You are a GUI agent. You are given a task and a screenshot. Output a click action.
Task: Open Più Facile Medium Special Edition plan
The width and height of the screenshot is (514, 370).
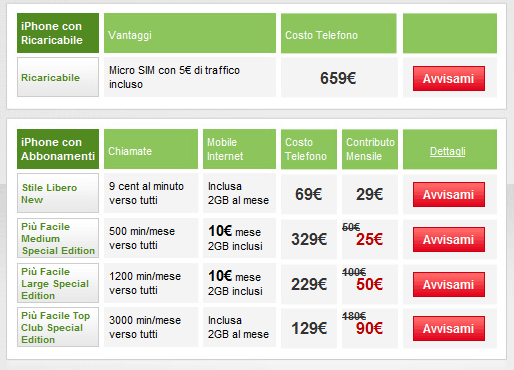click(58, 238)
